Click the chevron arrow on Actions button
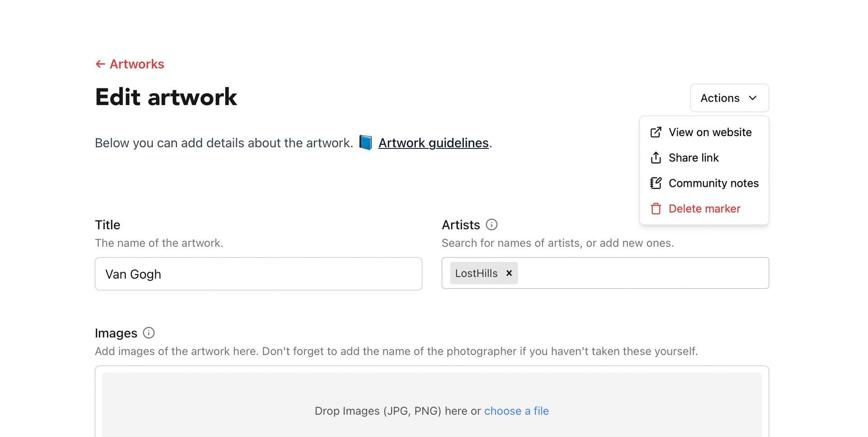The width and height of the screenshot is (868, 437). point(753,98)
